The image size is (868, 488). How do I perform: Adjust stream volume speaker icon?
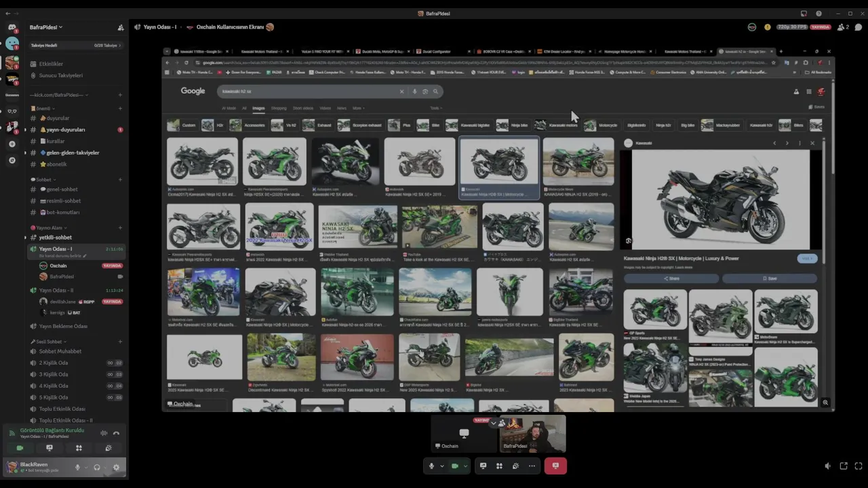tap(827, 466)
